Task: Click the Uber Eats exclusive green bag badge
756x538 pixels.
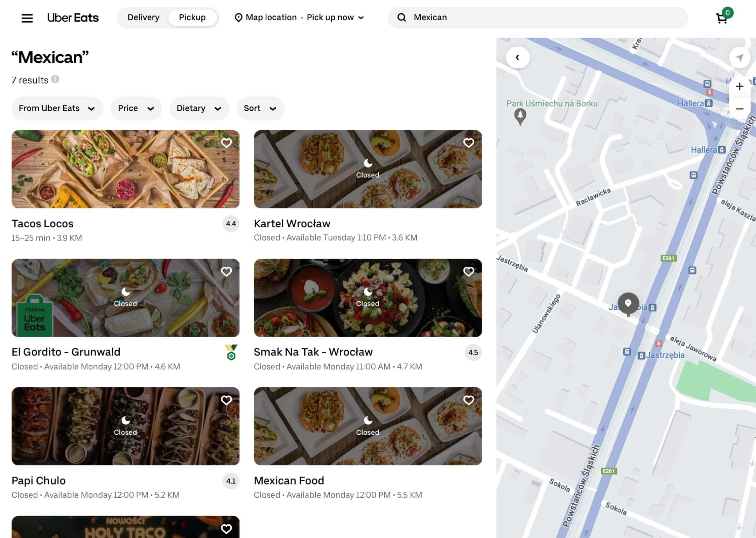Action: 34,316
